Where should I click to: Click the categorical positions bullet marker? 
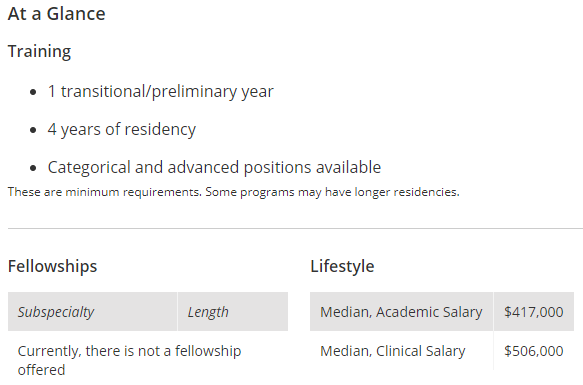click(33, 168)
